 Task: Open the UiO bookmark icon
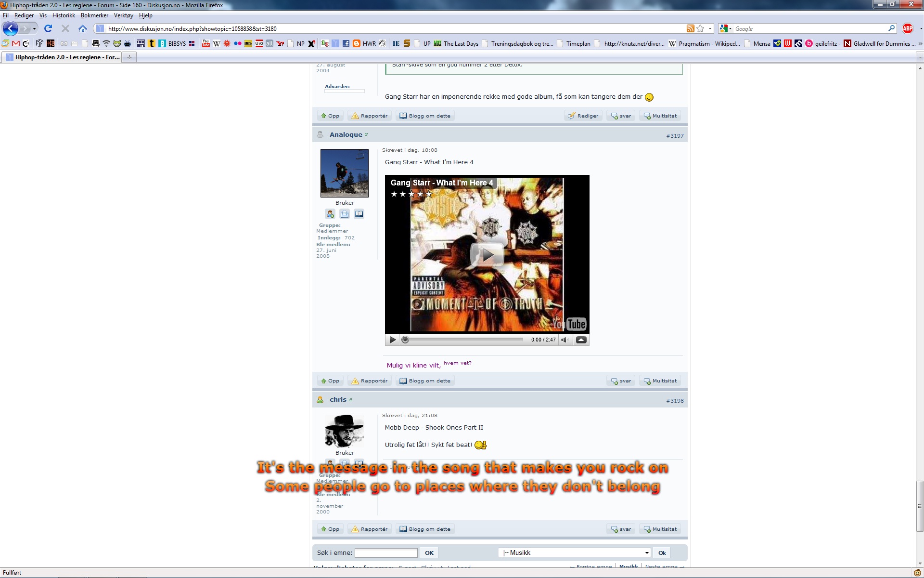pos(259,43)
